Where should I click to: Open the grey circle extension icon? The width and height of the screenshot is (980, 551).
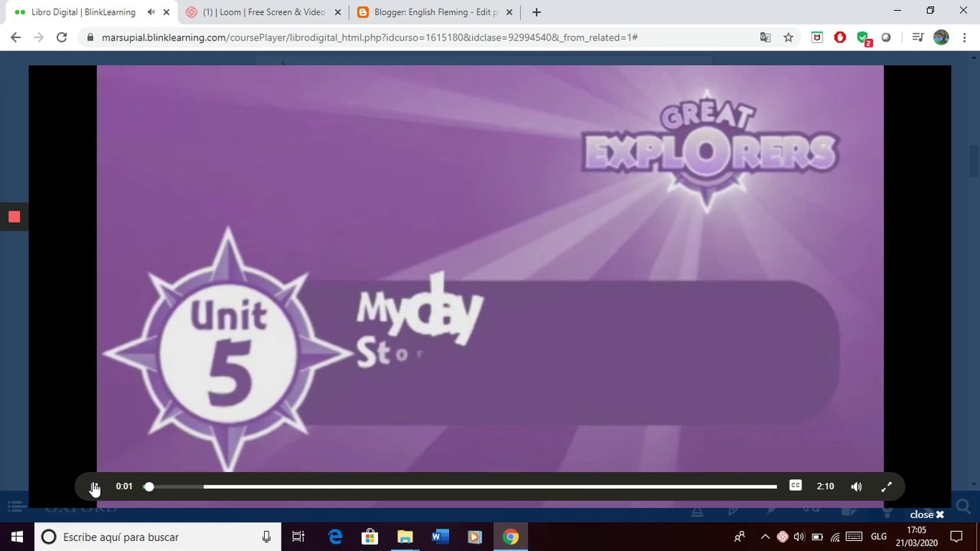pyautogui.click(x=886, y=37)
